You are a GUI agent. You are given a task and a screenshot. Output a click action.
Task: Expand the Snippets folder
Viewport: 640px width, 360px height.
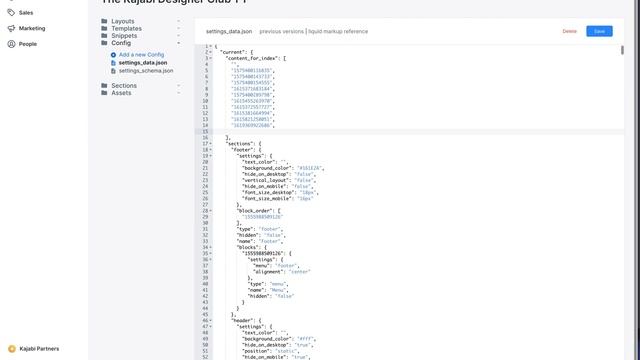[124, 36]
